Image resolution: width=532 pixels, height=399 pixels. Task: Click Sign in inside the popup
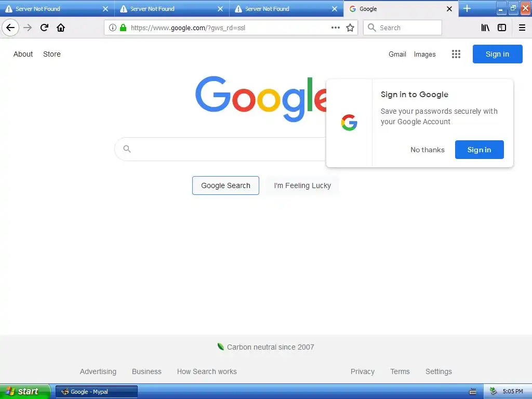pos(479,150)
